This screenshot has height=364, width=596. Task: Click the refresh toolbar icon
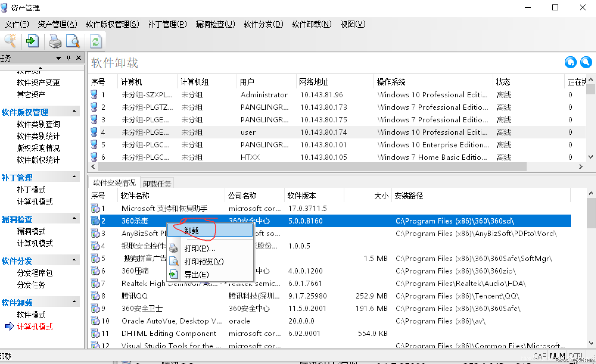click(x=96, y=41)
